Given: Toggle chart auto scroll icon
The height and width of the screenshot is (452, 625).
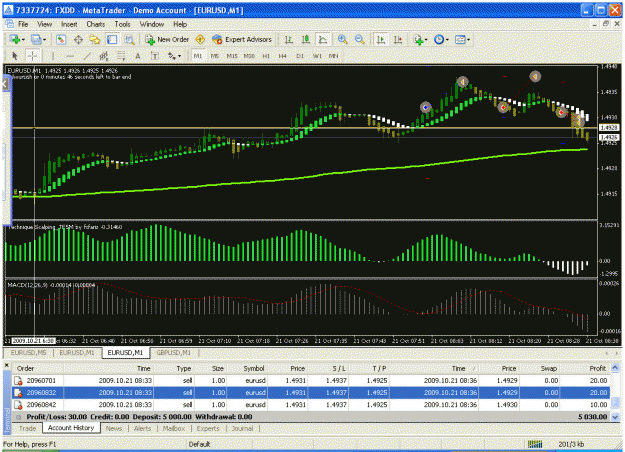Looking at the screenshot, I should pyautogui.click(x=381, y=39).
